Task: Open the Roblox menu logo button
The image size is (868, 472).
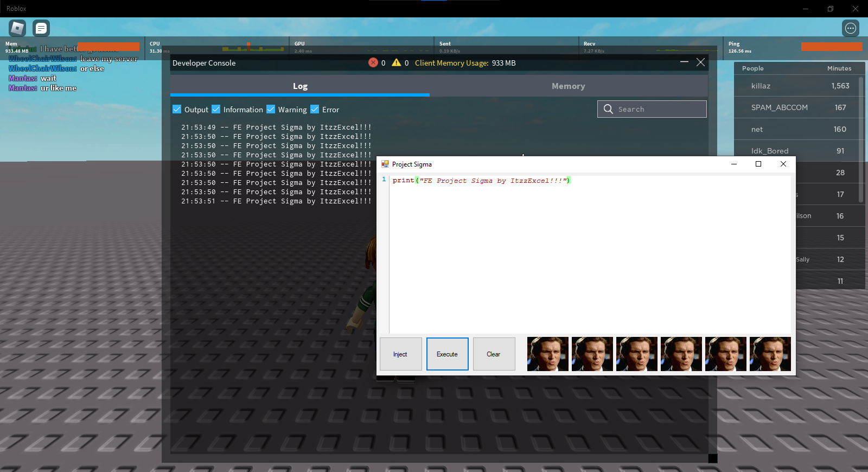Action: (17, 28)
